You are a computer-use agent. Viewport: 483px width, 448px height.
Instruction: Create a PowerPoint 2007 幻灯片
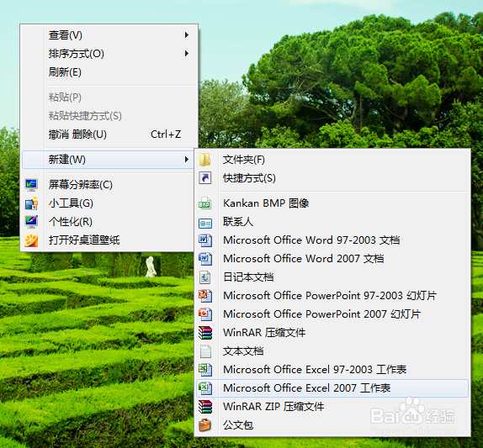pos(332,314)
